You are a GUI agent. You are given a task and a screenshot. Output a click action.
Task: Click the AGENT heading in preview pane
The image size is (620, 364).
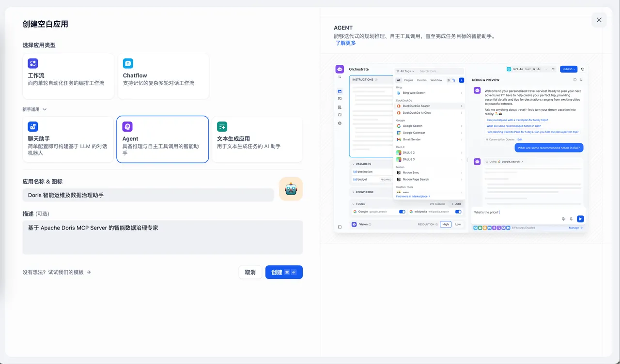(x=343, y=28)
